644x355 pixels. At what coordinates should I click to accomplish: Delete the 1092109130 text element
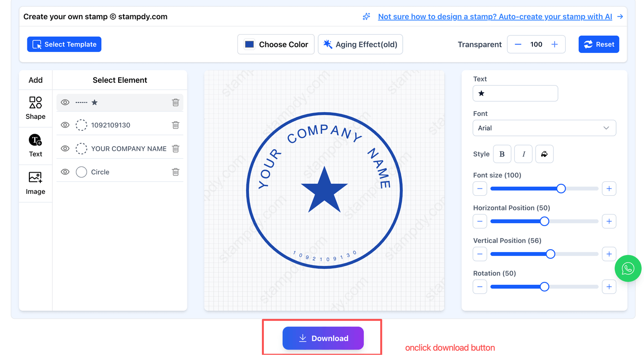point(175,125)
